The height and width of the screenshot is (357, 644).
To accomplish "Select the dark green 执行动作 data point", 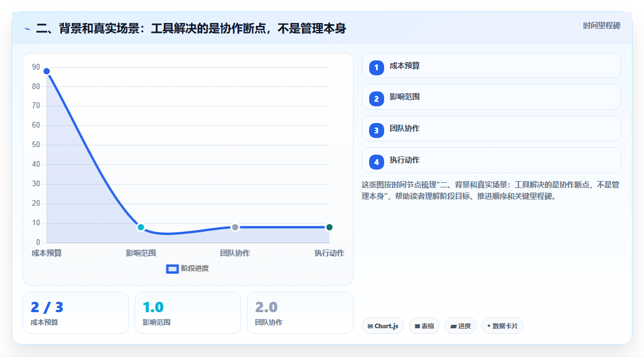I will [329, 227].
